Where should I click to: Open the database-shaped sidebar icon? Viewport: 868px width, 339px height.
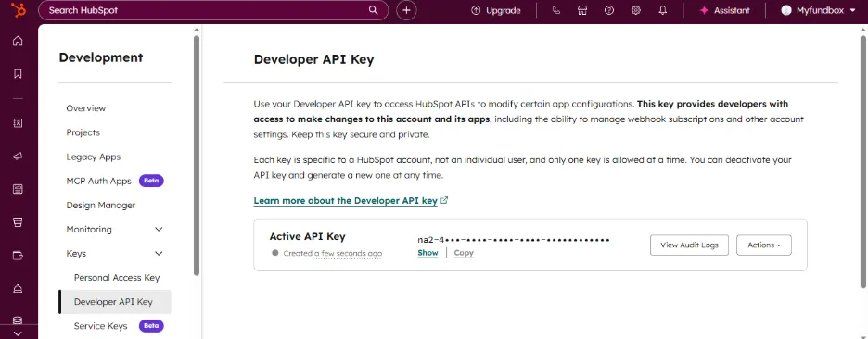[x=18, y=320]
